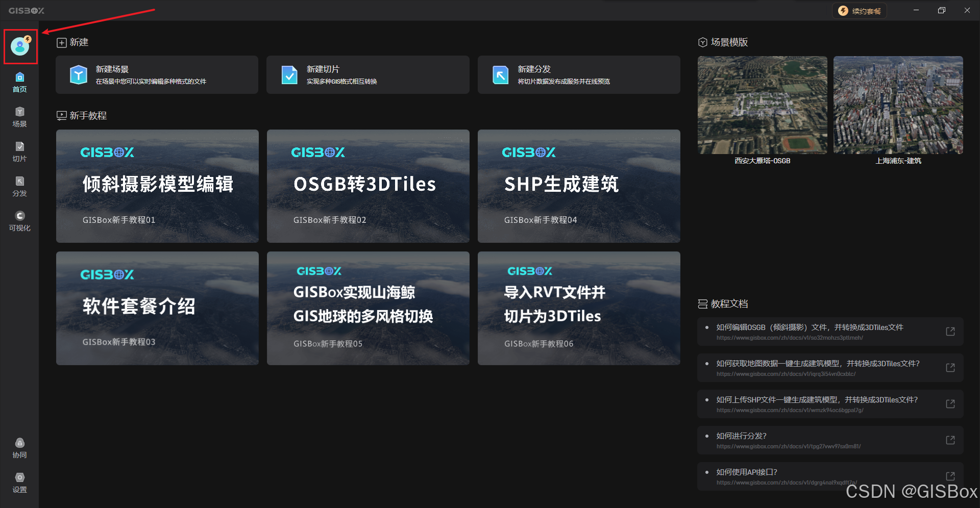Open the user avatar profile icon
980x508 pixels.
(20, 46)
